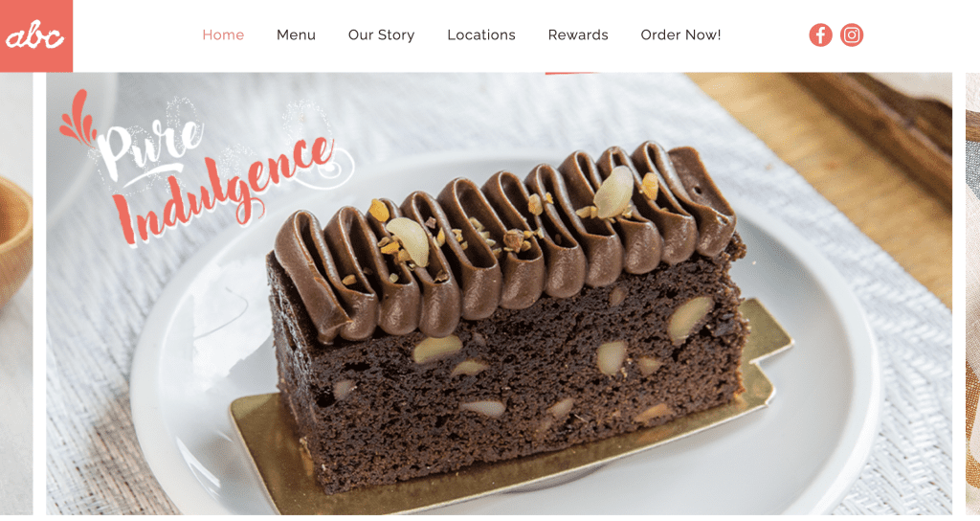Navigate to Our Story
The height and width of the screenshot is (521, 980).
click(x=381, y=35)
